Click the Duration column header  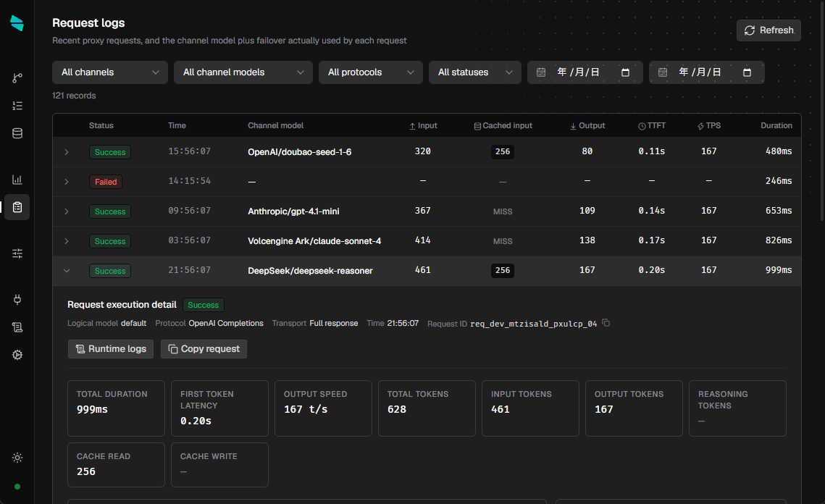coord(776,126)
